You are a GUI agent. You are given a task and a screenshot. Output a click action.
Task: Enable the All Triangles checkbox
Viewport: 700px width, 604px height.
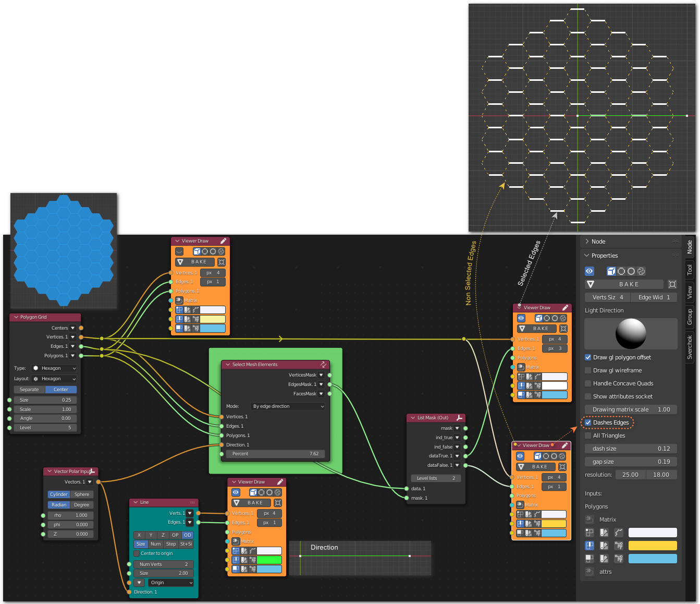tap(588, 436)
